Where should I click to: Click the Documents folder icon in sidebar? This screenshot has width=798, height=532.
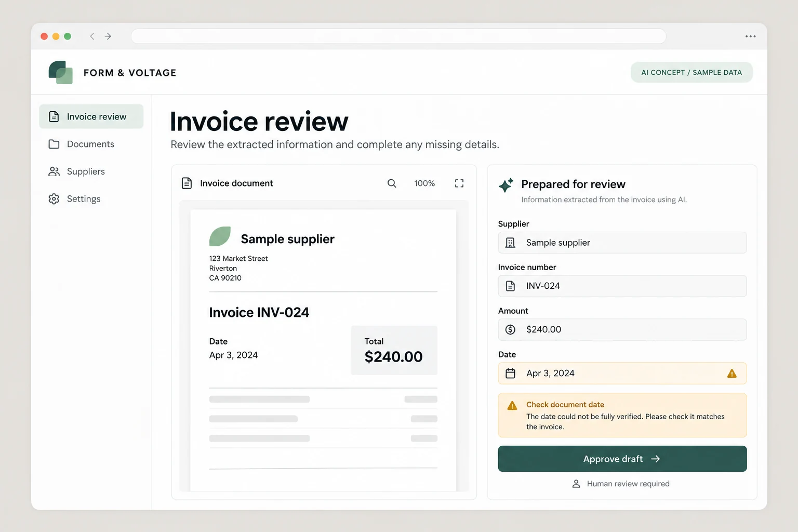[54, 144]
